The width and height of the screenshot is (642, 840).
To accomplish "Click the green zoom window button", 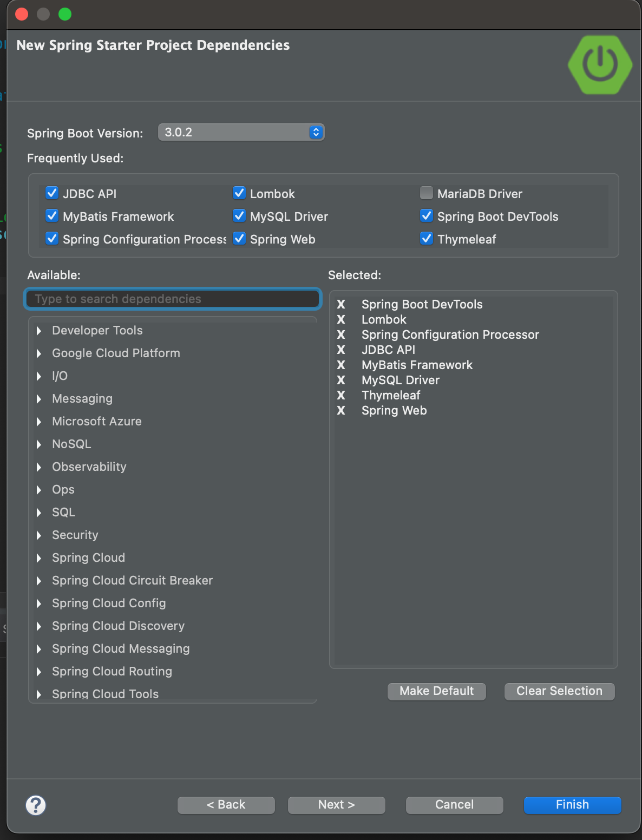I will point(65,14).
